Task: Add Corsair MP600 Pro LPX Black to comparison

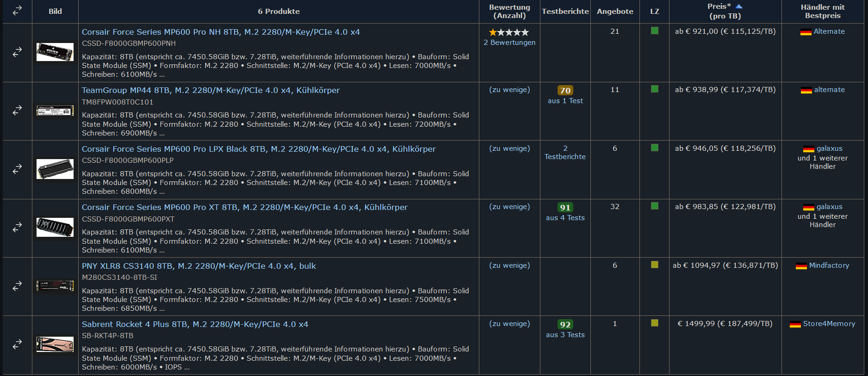Action: (x=17, y=169)
